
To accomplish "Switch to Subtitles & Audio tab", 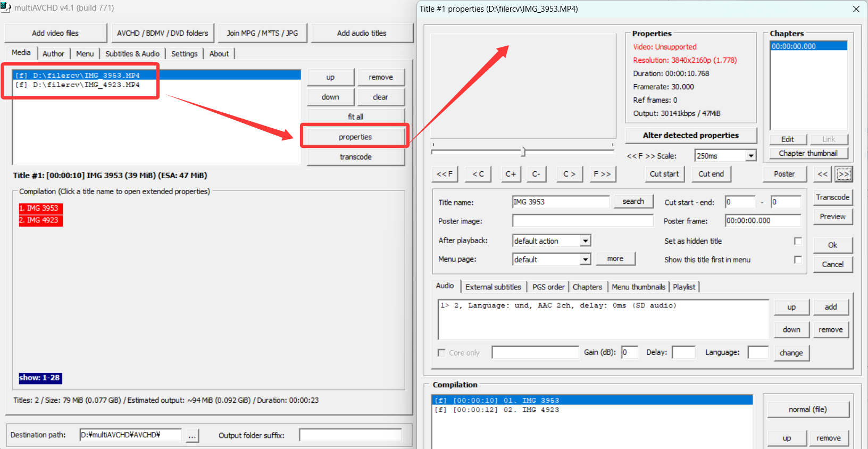I will 132,54.
